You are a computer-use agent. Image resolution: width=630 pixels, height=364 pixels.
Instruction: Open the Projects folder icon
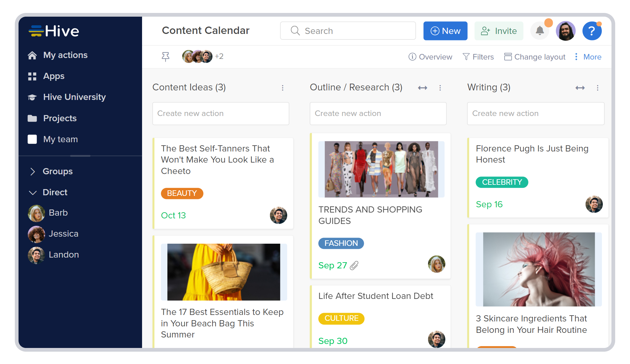pyautogui.click(x=32, y=118)
